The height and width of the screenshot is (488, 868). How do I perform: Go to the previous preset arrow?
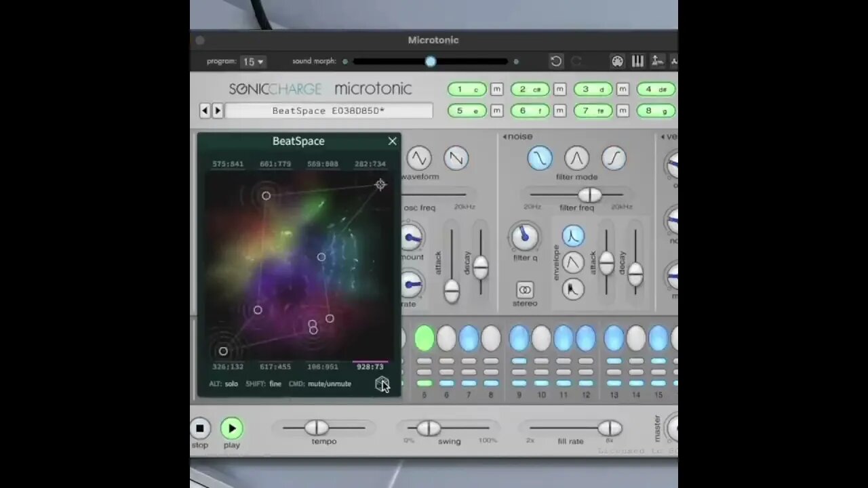pos(205,110)
